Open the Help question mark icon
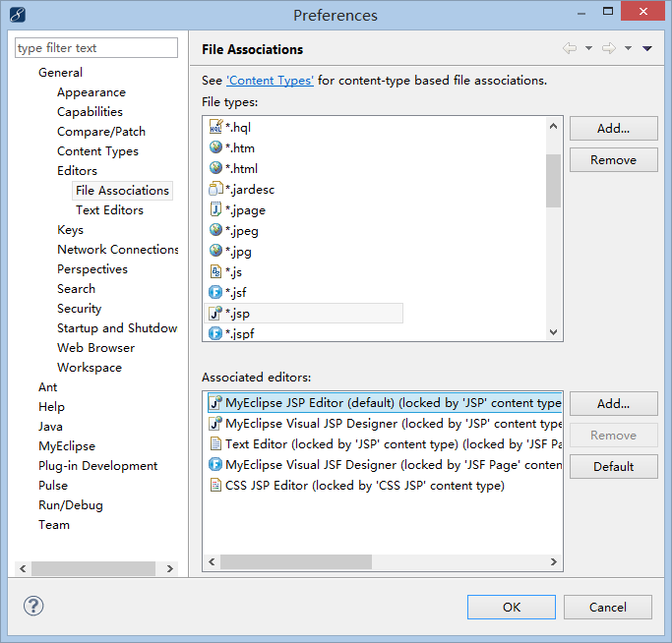 (x=33, y=607)
